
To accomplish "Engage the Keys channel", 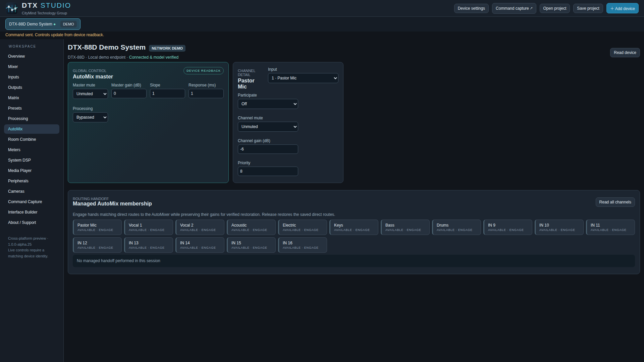I will point(354,227).
